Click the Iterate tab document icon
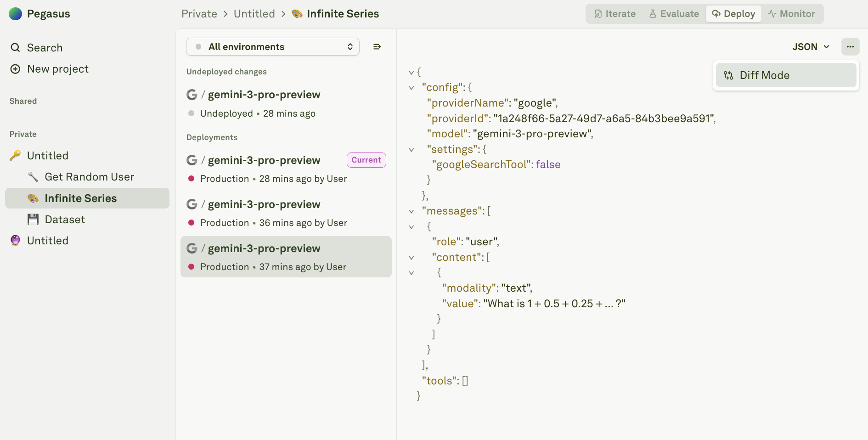 coord(598,14)
